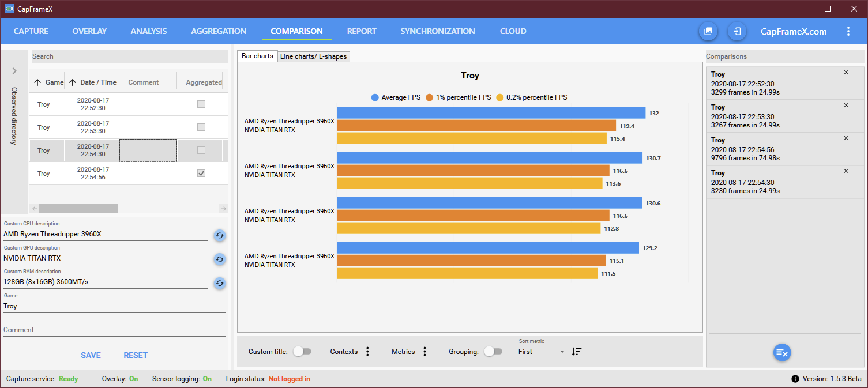868x388 pixels.
Task: Click the Search records field
Action: click(x=130, y=56)
